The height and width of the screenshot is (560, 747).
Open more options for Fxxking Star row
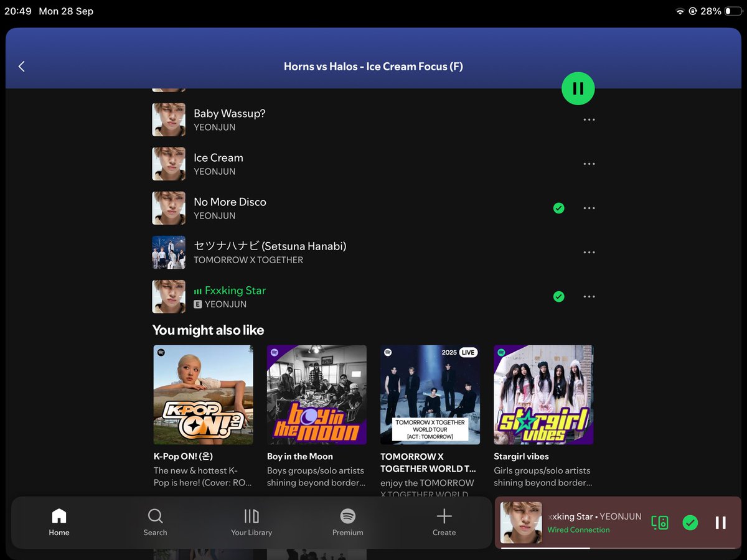coord(589,297)
